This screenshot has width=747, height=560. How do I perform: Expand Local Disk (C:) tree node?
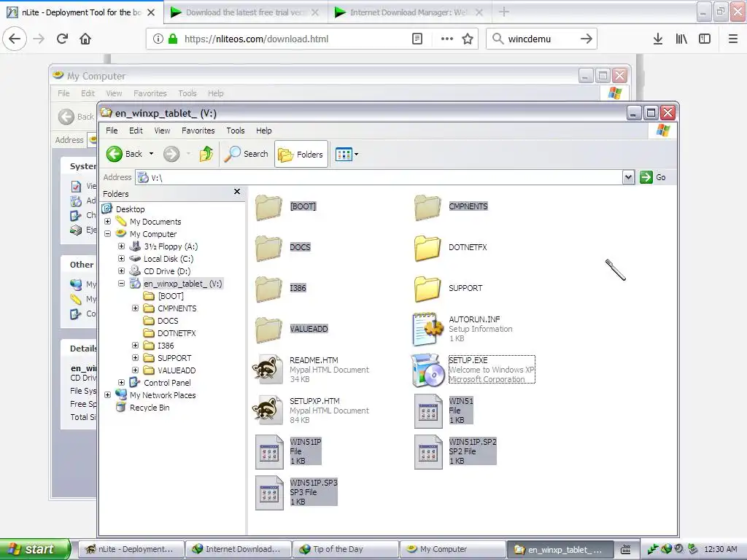[x=122, y=259]
